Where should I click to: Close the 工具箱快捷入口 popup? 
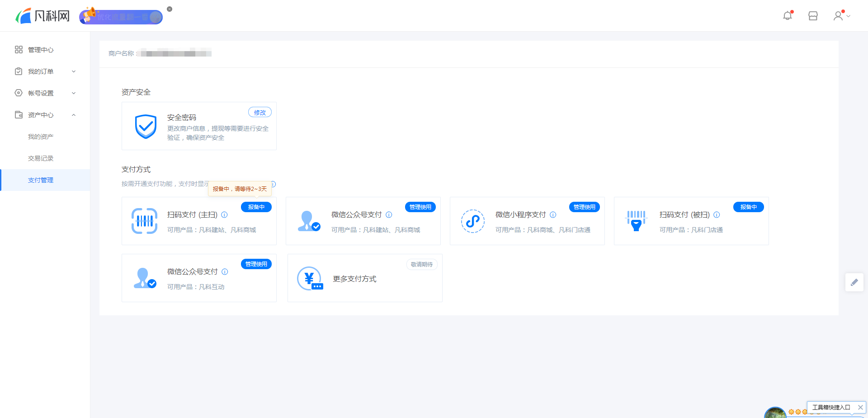pos(860,407)
